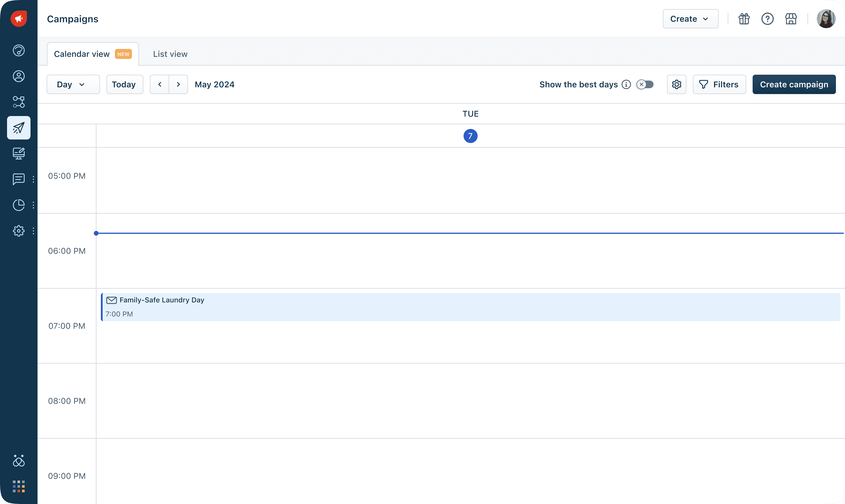Expand the Create dropdown in header
The image size is (845, 504).
point(690,19)
